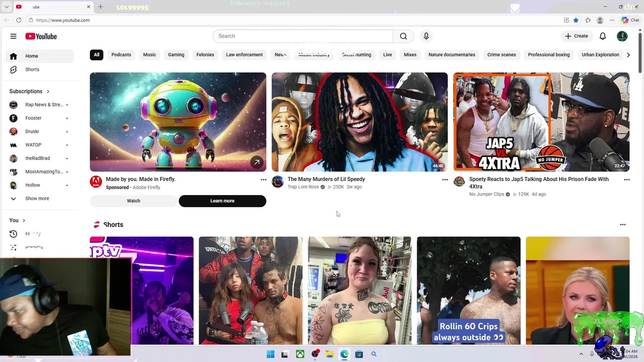Open the browser settings ellipsis menu

[x=612, y=20]
